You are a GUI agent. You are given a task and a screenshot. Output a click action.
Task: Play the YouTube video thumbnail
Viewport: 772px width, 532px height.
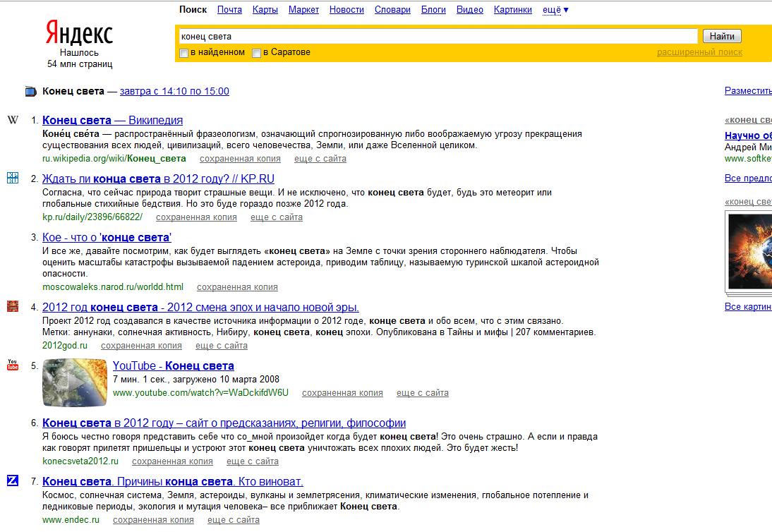point(73,382)
